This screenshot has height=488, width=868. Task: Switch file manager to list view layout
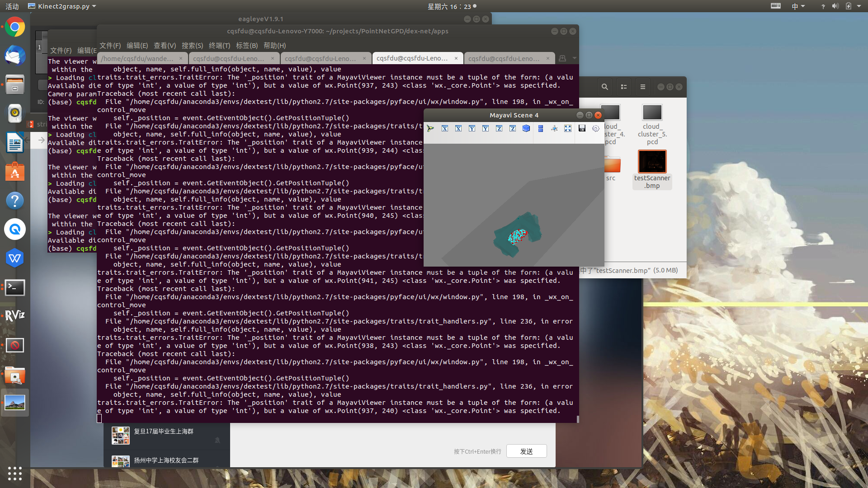[x=623, y=86]
